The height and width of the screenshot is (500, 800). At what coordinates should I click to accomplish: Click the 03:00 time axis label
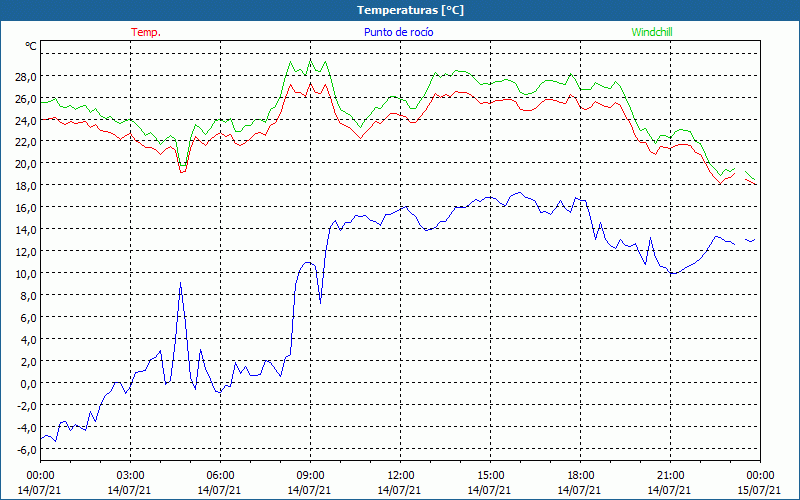131,476
